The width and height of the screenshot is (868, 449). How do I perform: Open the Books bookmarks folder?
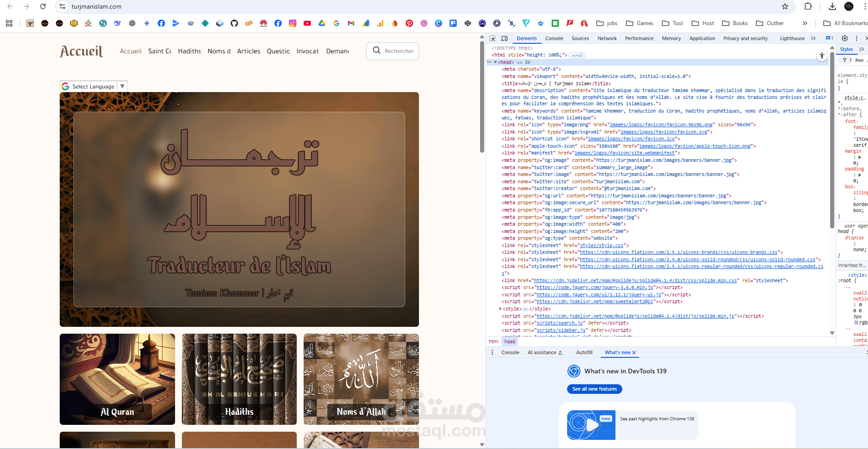point(735,23)
